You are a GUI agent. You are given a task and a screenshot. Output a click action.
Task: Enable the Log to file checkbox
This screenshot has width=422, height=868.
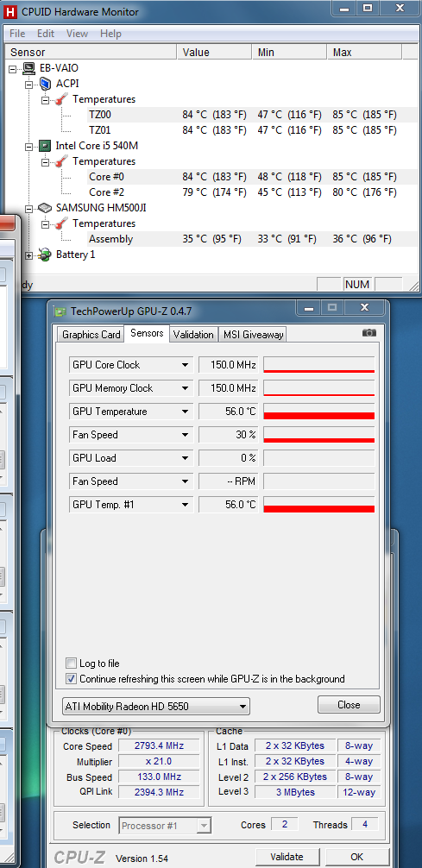point(71,664)
